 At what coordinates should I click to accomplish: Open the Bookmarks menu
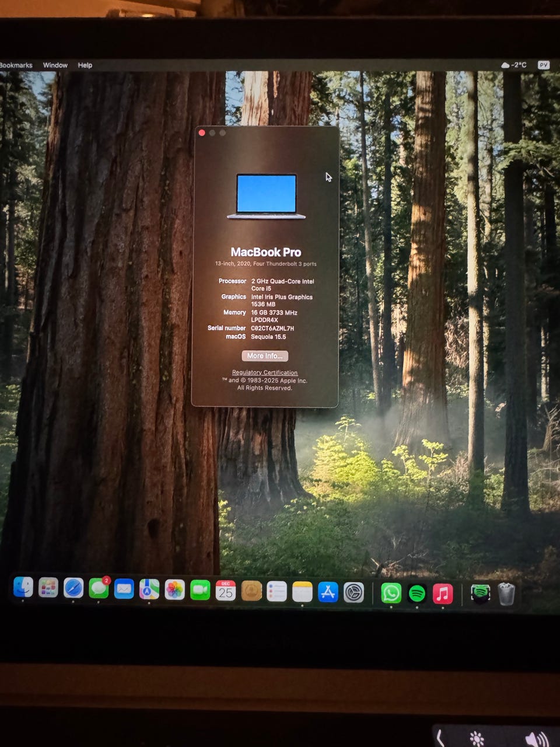pyautogui.click(x=16, y=65)
